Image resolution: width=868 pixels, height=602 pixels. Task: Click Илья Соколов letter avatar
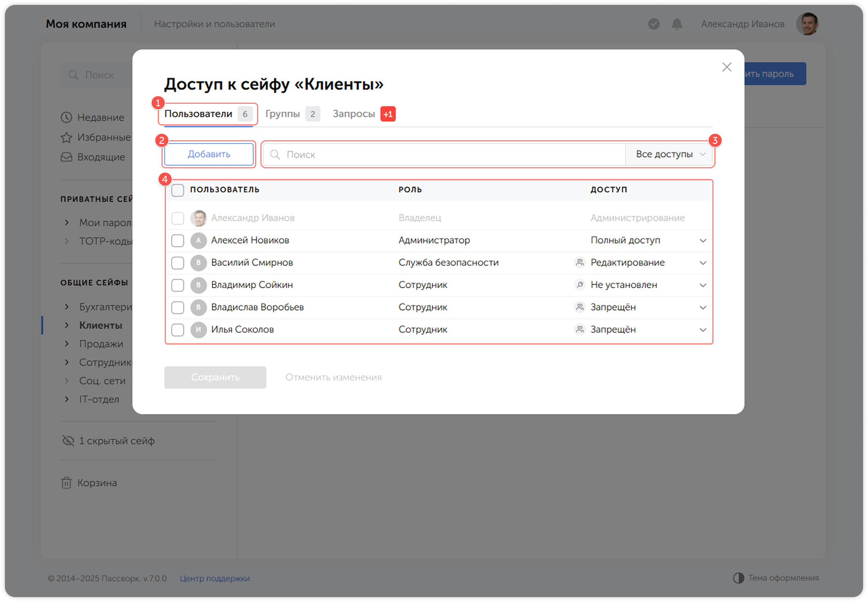click(x=199, y=329)
